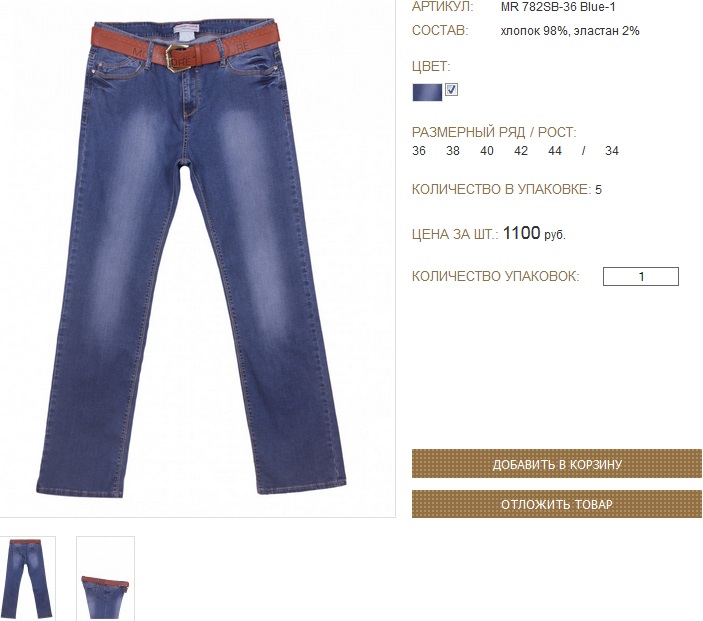This screenshot has height=621, width=703.
Task: Click the Цвет label
Action: pos(431,66)
